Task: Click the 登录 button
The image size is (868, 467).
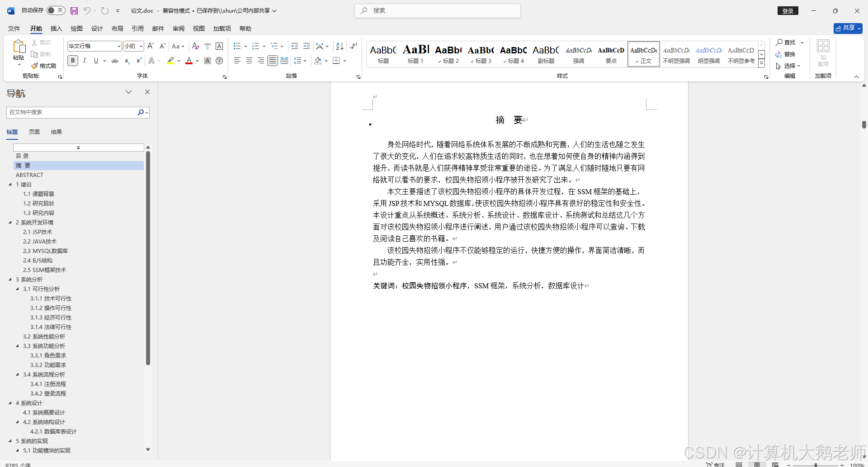Action: 788,10
